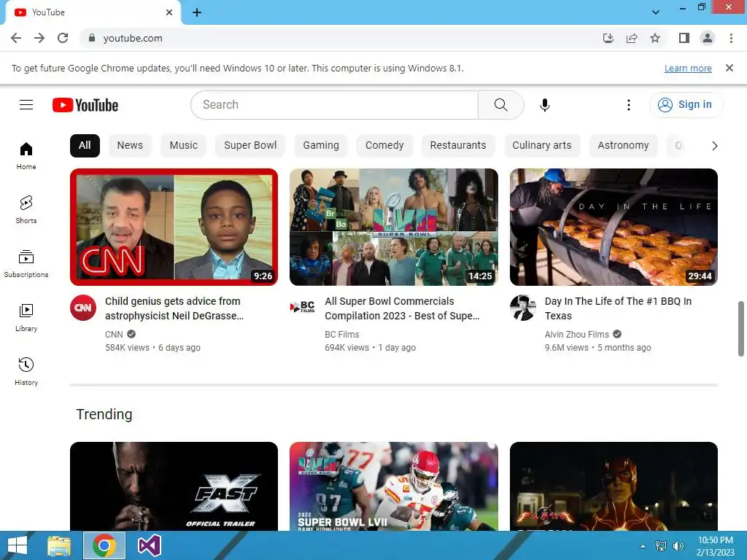Select the Music category chip
This screenshot has height=560, width=747.
(x=183, y=145)
